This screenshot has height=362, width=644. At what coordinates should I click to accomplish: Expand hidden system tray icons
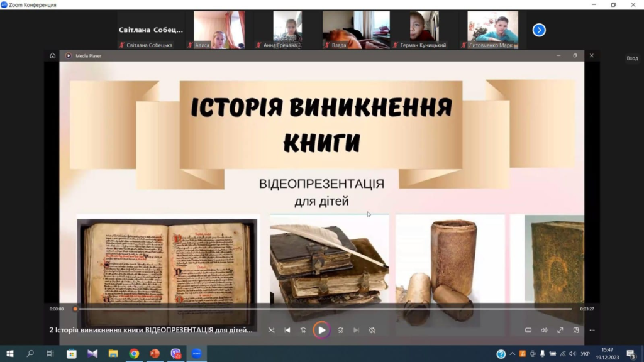pos(512,354)
